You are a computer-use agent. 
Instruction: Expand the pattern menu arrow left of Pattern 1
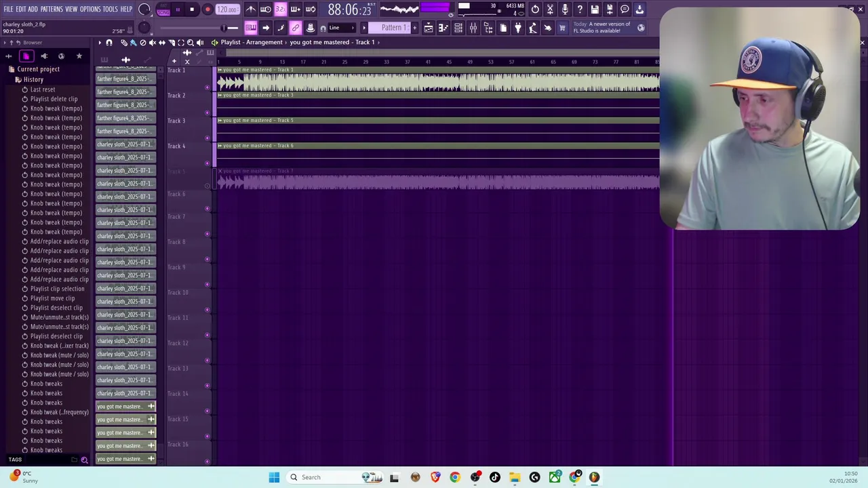tap(364, 28)
